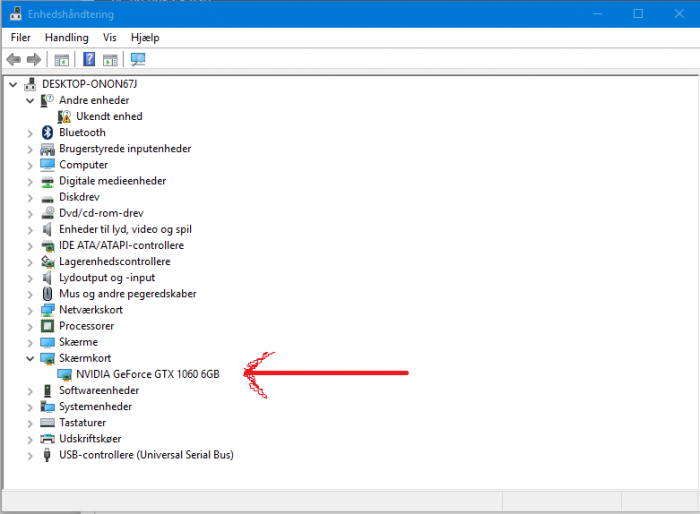Click the Mus og andre pegeredskaber mouse icon
Image resolution: width=700 pixels, height=514 pixels.
pos(47,294)
